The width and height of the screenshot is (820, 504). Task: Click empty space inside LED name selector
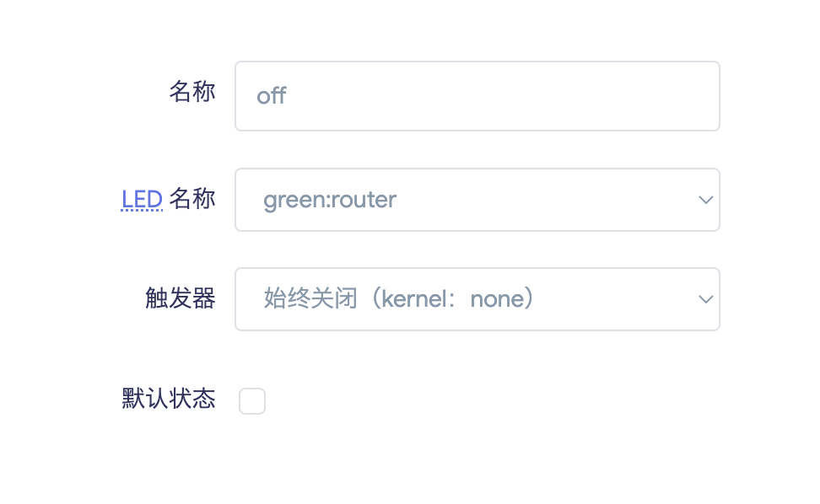[544, 200]
